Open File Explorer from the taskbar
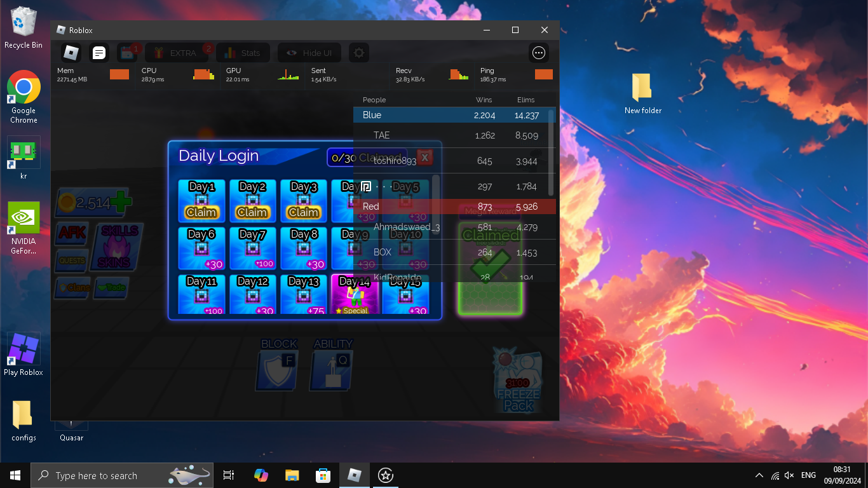 [x=292, y=475]
